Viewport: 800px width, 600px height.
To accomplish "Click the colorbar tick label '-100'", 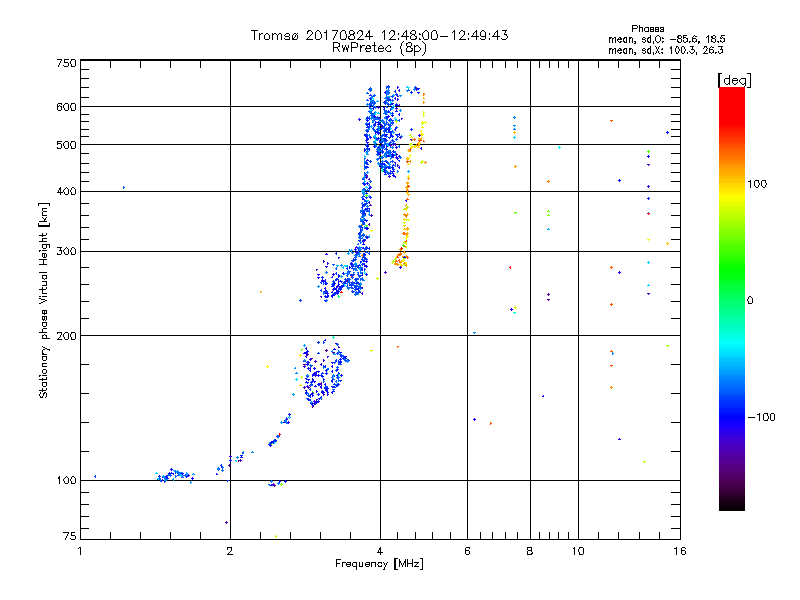I will click(761, 417).
